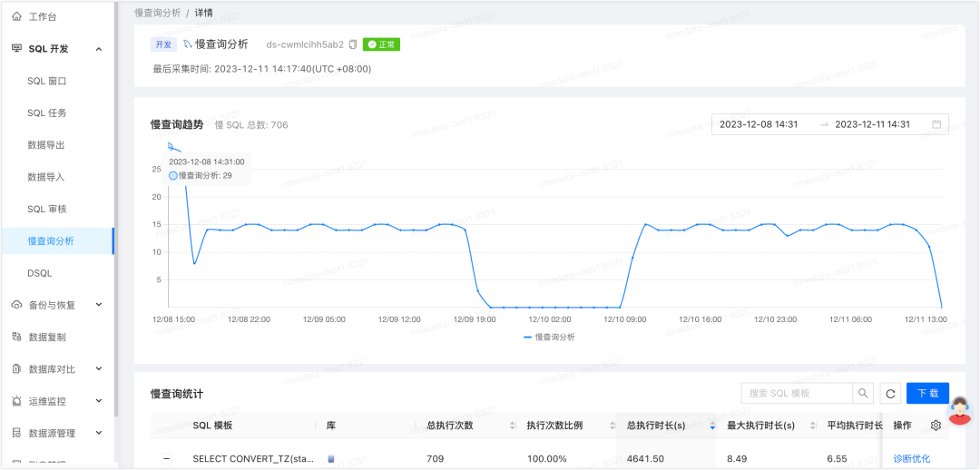Expand the 数据库对比 menu
The width and height of the screenshot is (980, 470).
(x=99, y=368)
